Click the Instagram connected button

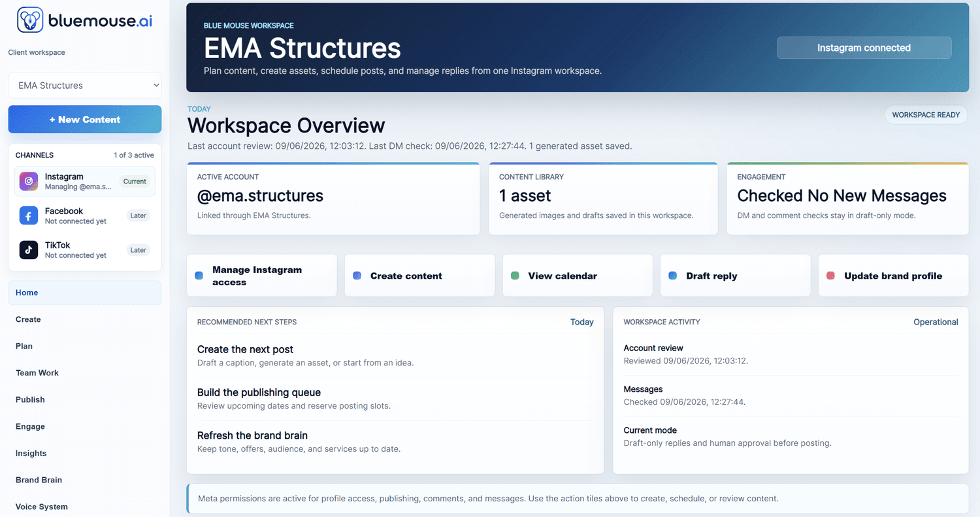pos(864,48)
